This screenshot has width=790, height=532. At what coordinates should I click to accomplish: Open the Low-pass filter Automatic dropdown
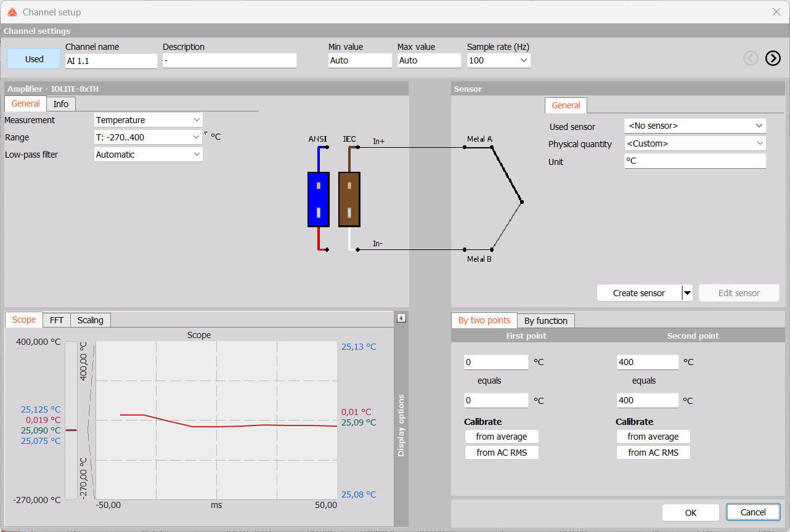149,155
